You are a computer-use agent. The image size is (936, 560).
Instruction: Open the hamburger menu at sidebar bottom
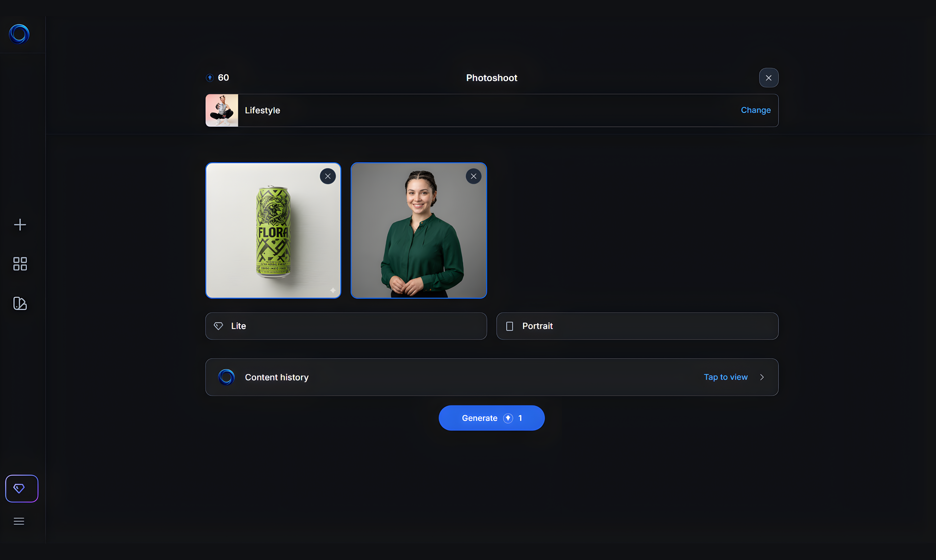pos(19,521)
